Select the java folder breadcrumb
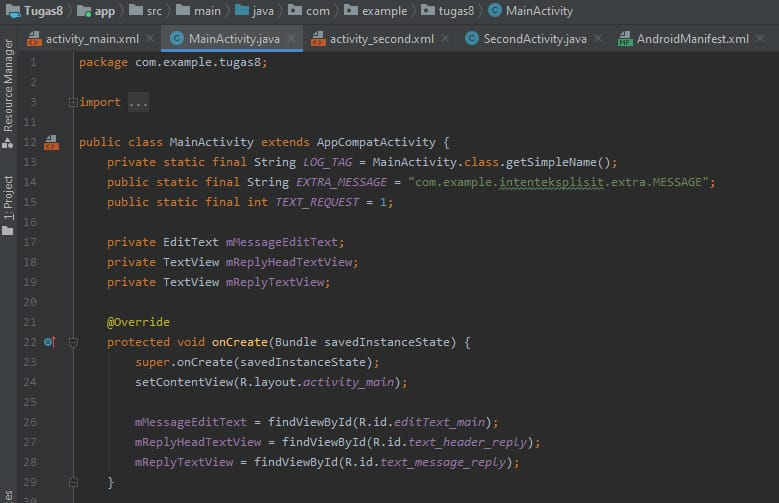The width and height of the screenshot is (779, 503). (x=254, y=11)
